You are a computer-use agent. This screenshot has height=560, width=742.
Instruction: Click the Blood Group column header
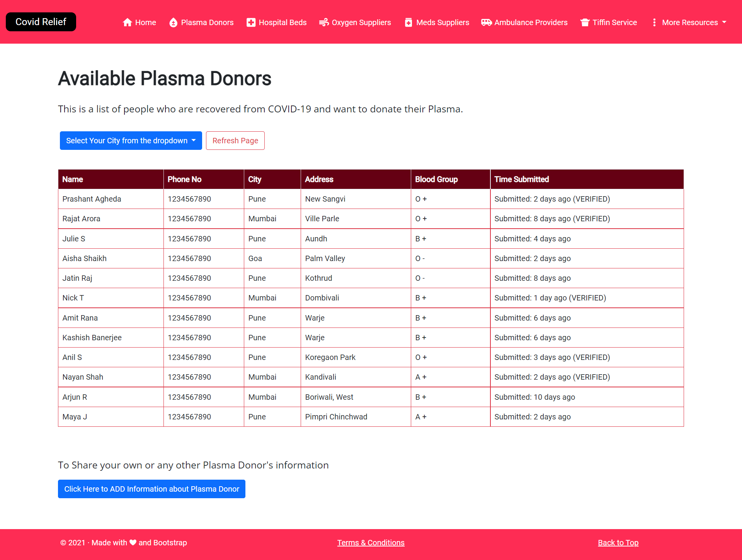click(436, 179)
